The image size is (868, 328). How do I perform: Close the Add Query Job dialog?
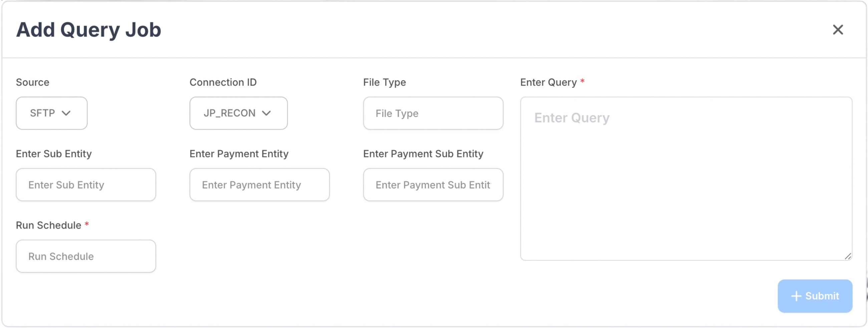[838, 30]
